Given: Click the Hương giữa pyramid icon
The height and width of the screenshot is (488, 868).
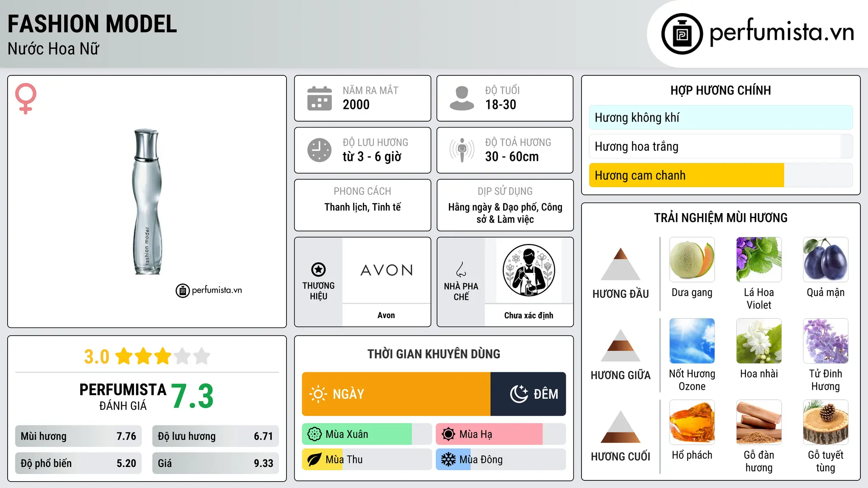Looking at the screenshot, I should [x=620, y=345].
